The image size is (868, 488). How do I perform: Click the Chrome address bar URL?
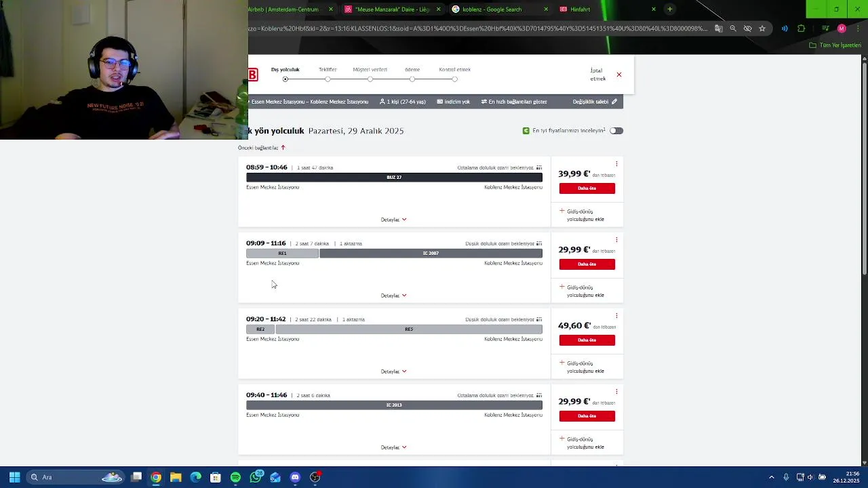[x=478, y=28]
